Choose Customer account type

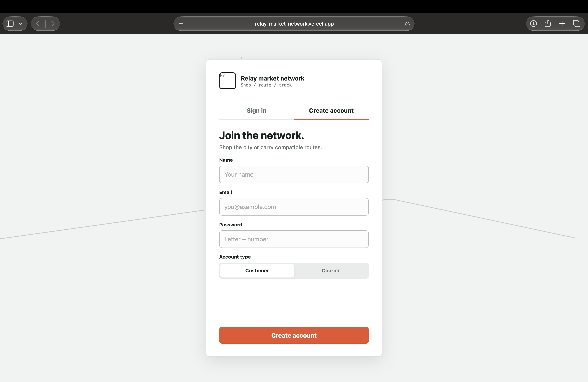click(257, 271)
